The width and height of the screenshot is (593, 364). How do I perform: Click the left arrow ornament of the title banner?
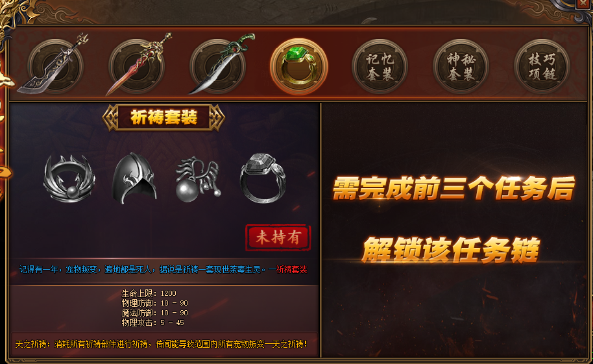click(x=110, y=117)
